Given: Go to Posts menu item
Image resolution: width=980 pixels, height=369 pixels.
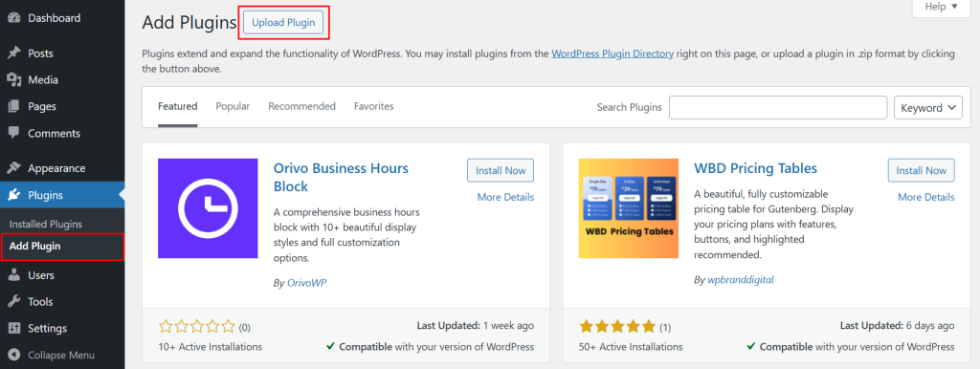Looking at the screenshot, I should point(62,54).
